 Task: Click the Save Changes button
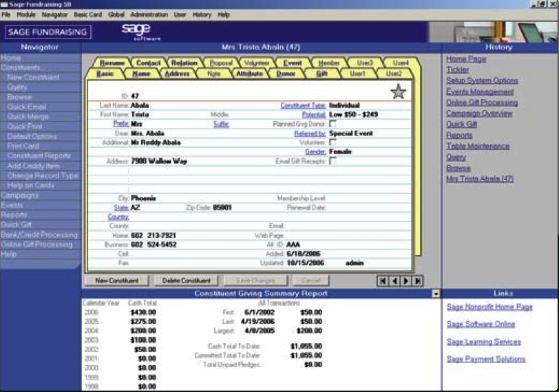[x=255, y=281]
